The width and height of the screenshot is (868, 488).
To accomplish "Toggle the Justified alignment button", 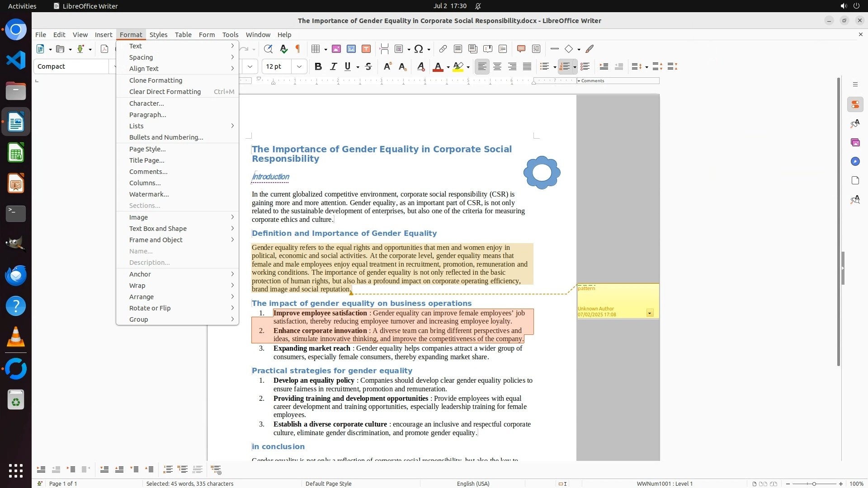I will coord(527,66).
